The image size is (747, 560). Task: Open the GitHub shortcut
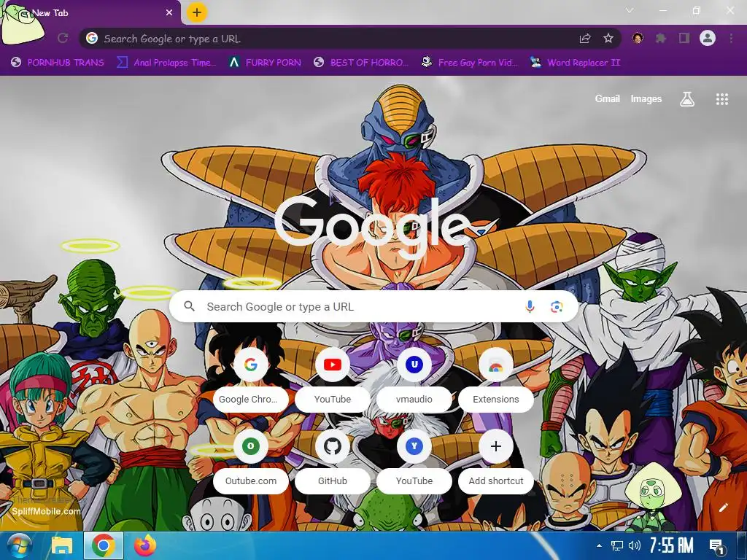333,462
